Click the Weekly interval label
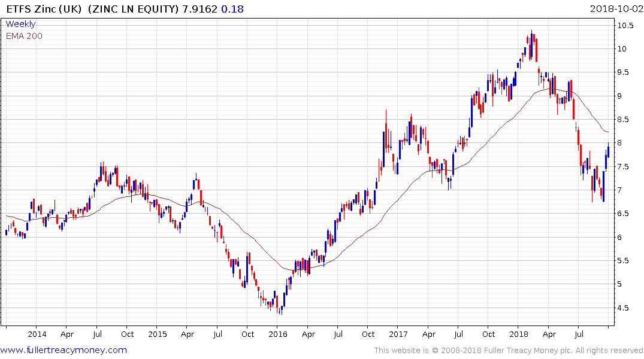 coord(20,24)
